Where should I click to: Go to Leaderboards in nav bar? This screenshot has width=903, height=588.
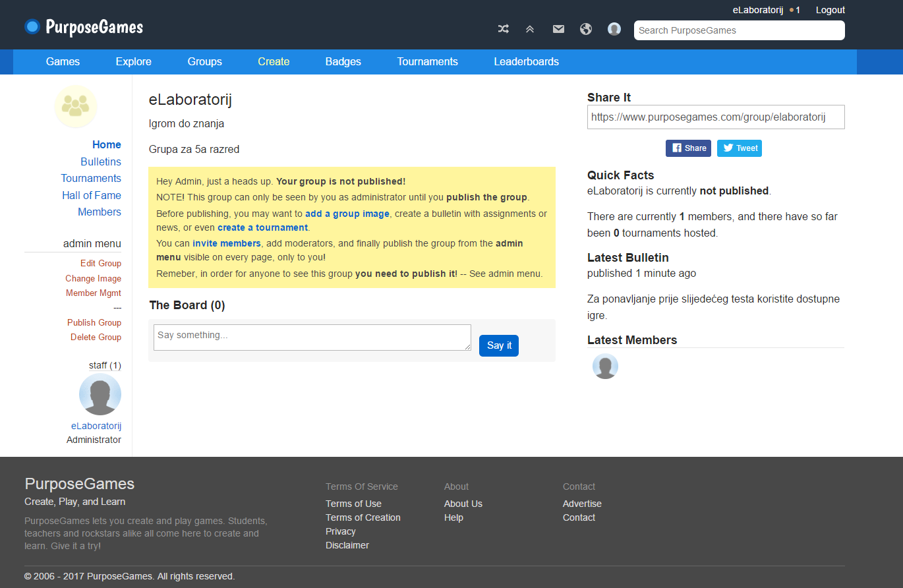tap(526, 62)
